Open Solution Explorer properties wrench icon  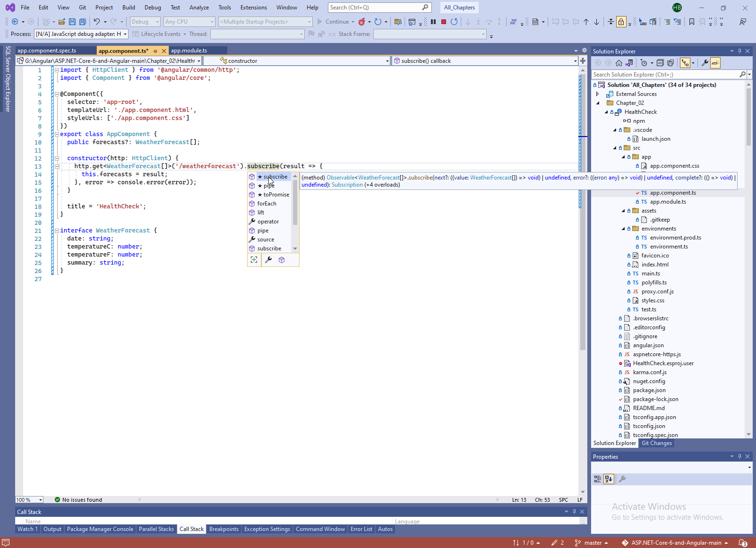point(704,63)
